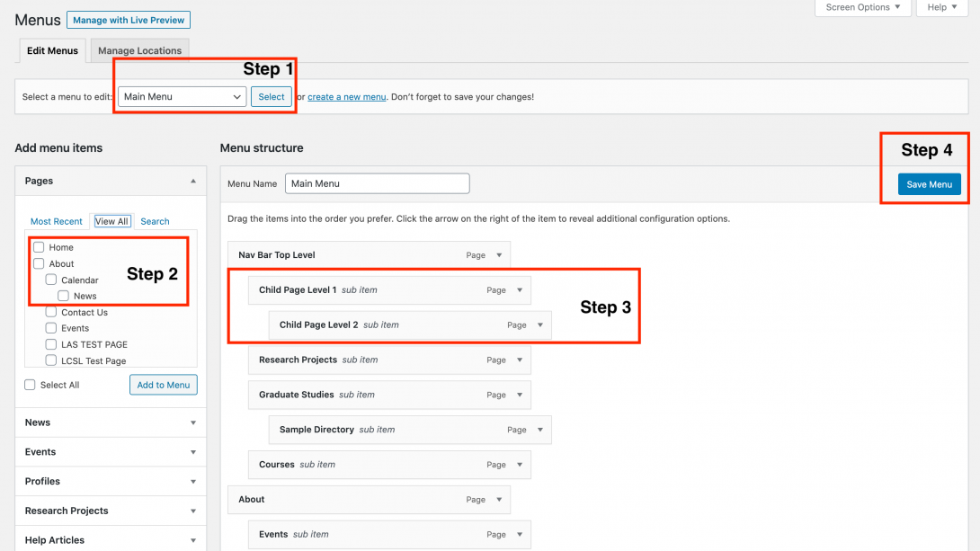Expand Child Page Level 1 item arrow
The width and height of the screenshot is (980, 551).
pyautogui.click(x=520, y=290)
